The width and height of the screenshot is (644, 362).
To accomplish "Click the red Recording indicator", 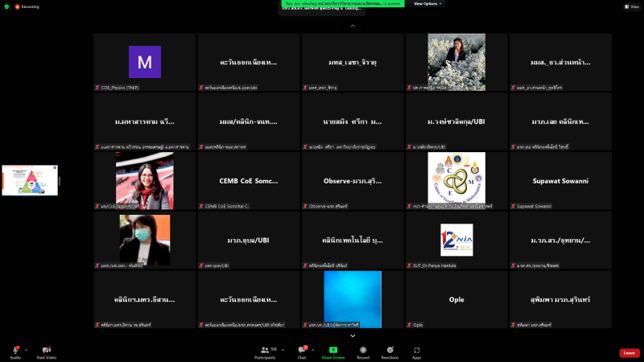I will pos(25,6).
